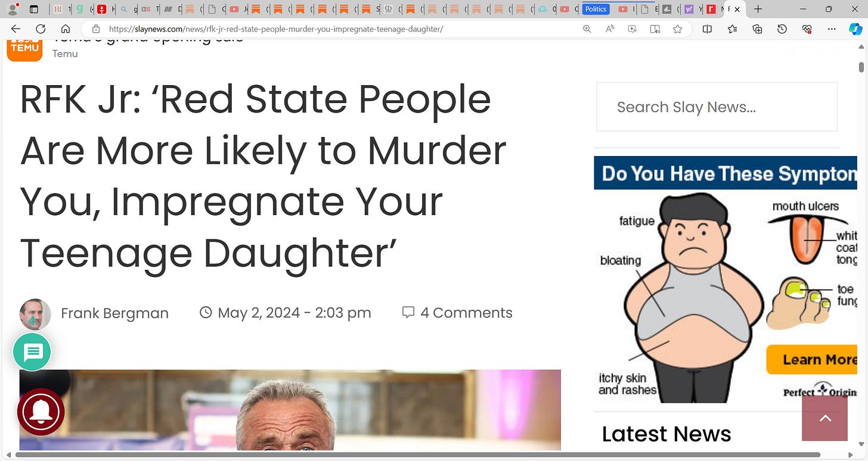
Task: Open immersive reader book icon
Action: [x=655, y=29]
